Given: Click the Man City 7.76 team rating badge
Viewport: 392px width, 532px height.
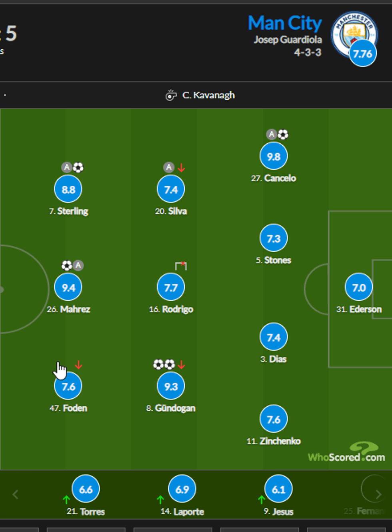Looking at the screenshot, I should (x=363, y=54).
